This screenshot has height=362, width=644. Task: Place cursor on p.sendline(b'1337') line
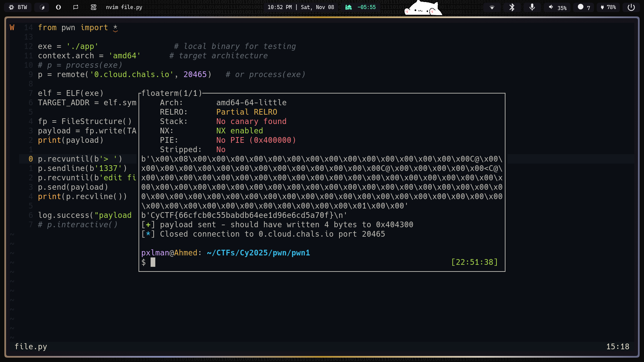[x=82, y=168]
